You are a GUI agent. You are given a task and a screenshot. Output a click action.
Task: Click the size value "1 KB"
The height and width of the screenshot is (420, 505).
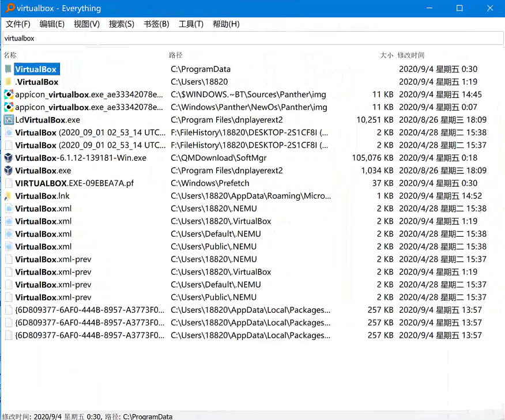[x=385, y=196]
